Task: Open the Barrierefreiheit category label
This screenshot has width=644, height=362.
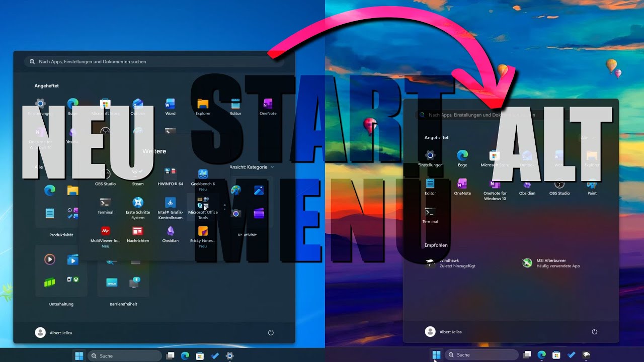Action: pyautogui.click(x=123, y=304)
